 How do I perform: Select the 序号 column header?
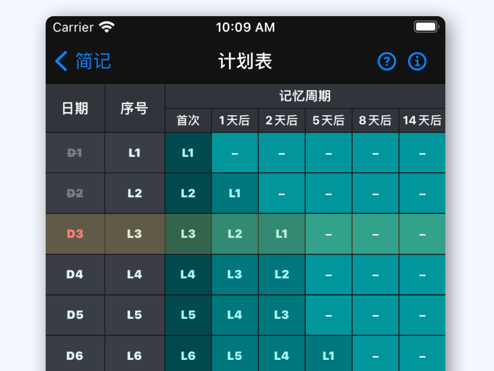tap(135, 108)
